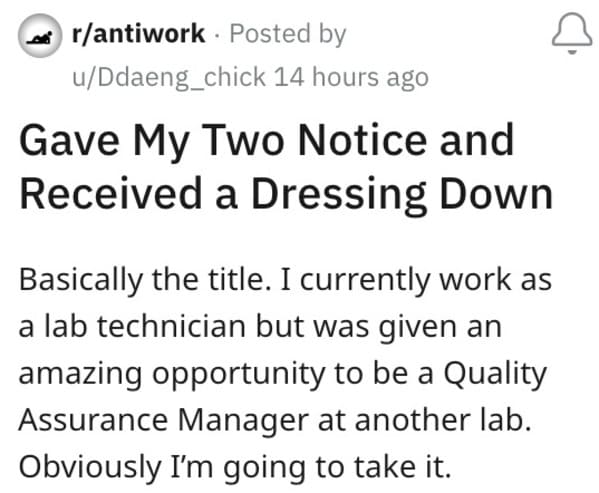This screenshot has height=493, width=599.
Task: Toggle the notification bell for this post
Action: click(x=571, y=34)
